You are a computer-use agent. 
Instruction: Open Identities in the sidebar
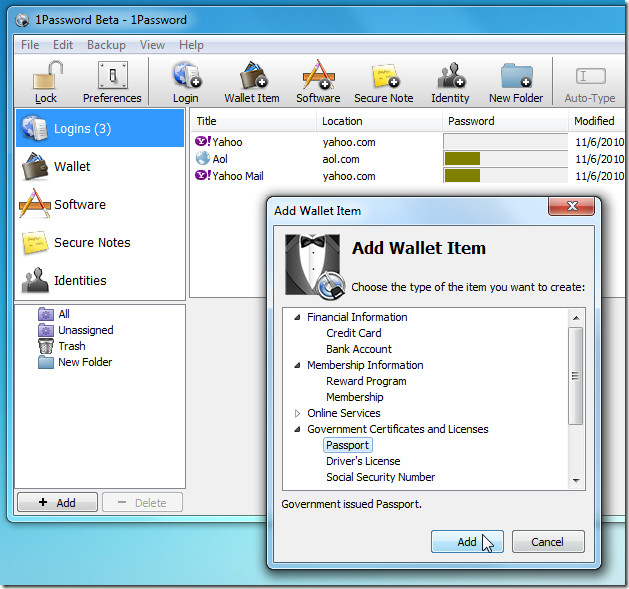(100, 280)
